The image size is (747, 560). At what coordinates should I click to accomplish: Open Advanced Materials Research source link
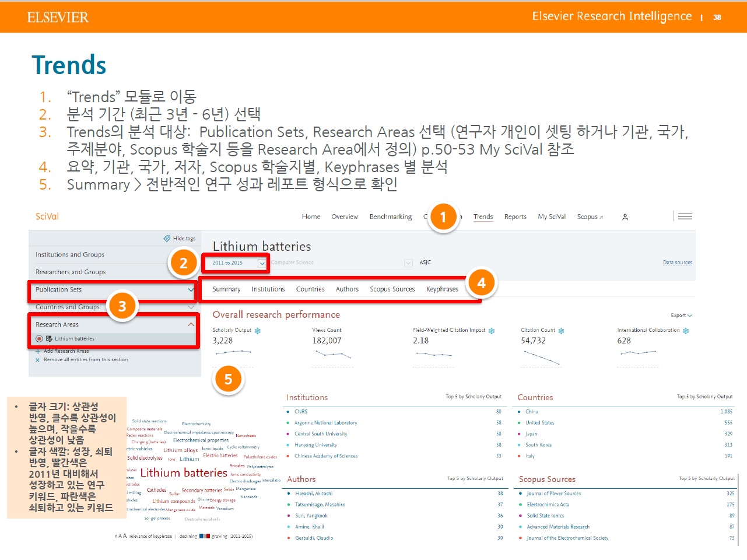[558, 527]
